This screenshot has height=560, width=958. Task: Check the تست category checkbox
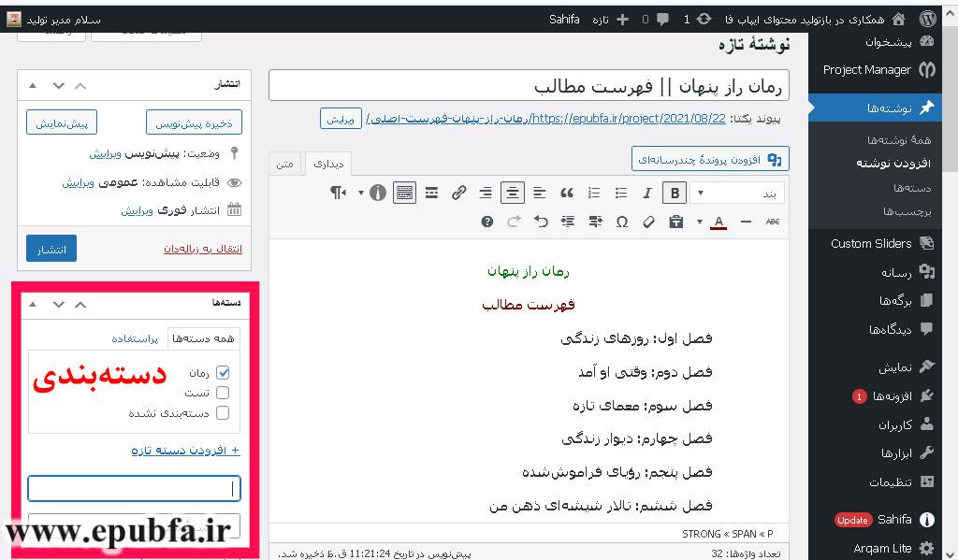223,393
